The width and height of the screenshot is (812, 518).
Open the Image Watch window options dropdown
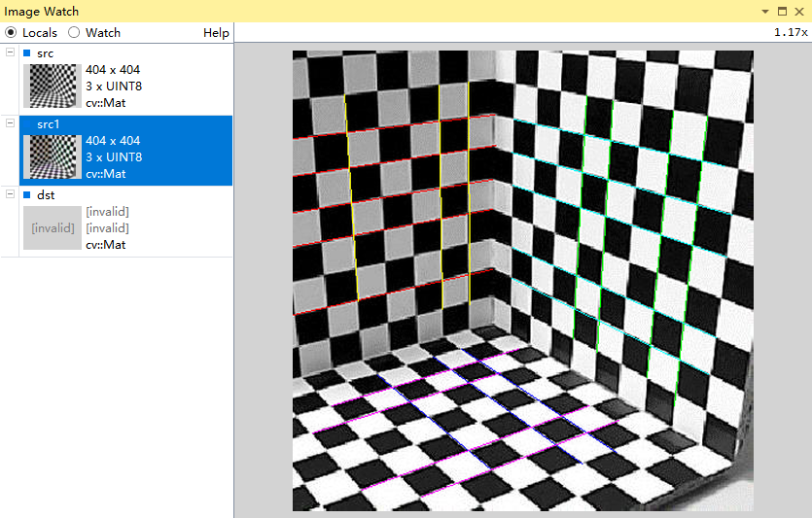pos(765,12)
